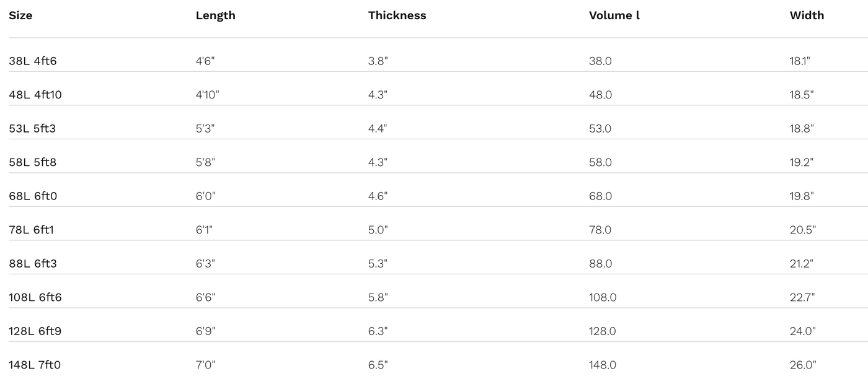Click the 78L 6ft1 size entry
The image size is (868, 384).
[32, 230]
